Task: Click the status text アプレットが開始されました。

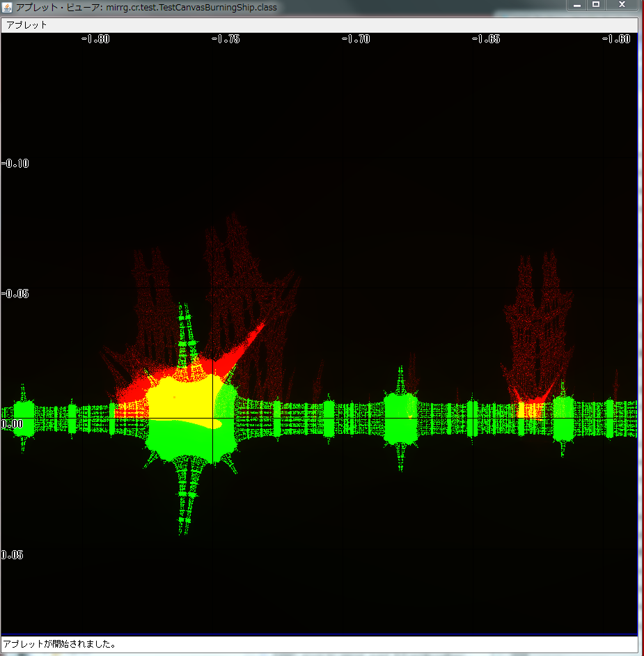Action: click(x=59, y=643)
